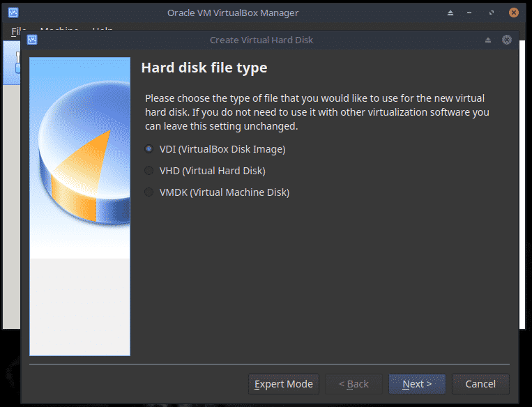Cancel the Create Virtual Hard Disk wizard
Image resolution: width=532 pixels, height=407 pixels.
point(480,384)
